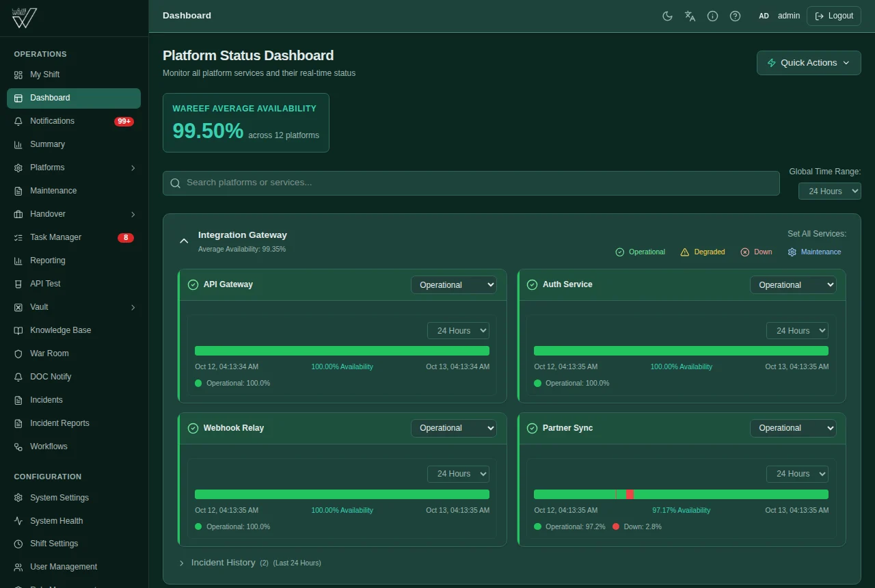The height and width of the screenshot is (588, 875).
Task: Click the search platforms or services field
Action: pyautogui.click(x=471, y=183)
